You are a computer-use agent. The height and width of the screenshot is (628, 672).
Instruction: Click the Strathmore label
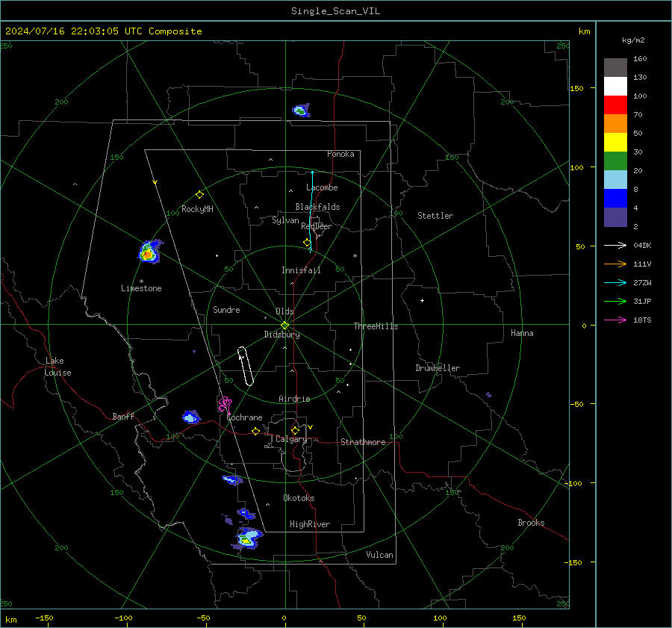(x=363, y=442)
